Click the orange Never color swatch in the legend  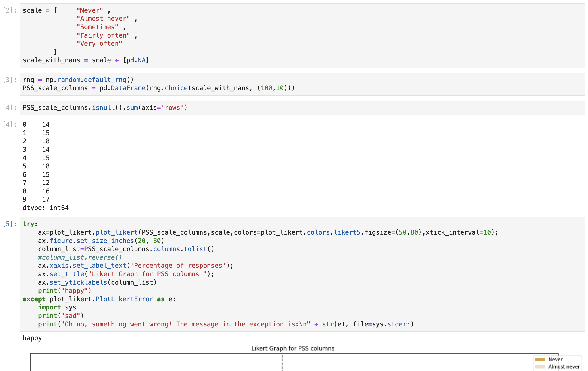[541, 360]
